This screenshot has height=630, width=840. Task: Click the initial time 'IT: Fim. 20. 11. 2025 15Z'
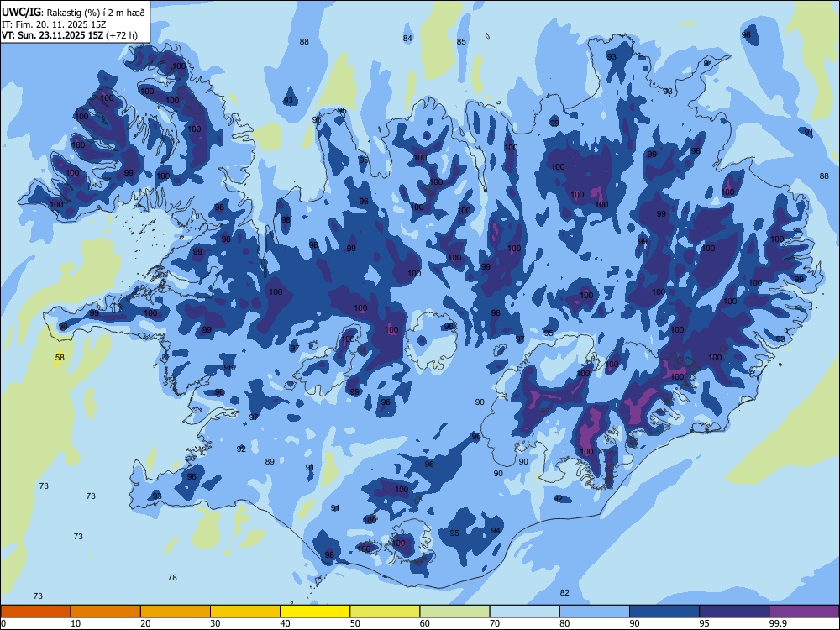coord(54,24)
